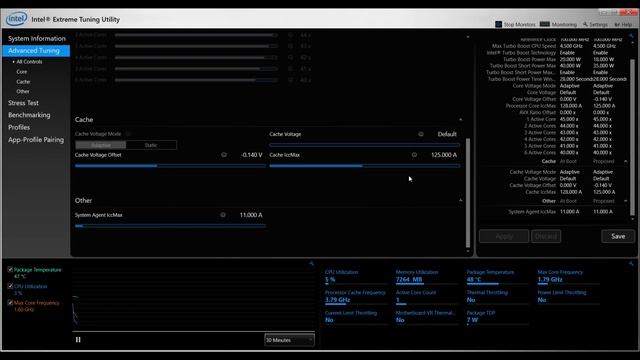640x360 pixels.
Task: Open Benchmarking page
Action: 29,115
